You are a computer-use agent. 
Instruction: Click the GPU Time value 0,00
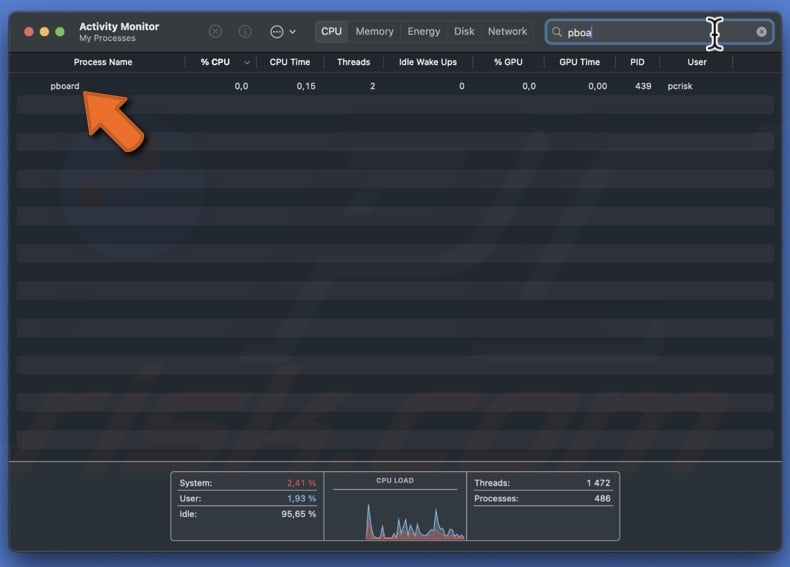pyautogui.click(x=598, y=86)
